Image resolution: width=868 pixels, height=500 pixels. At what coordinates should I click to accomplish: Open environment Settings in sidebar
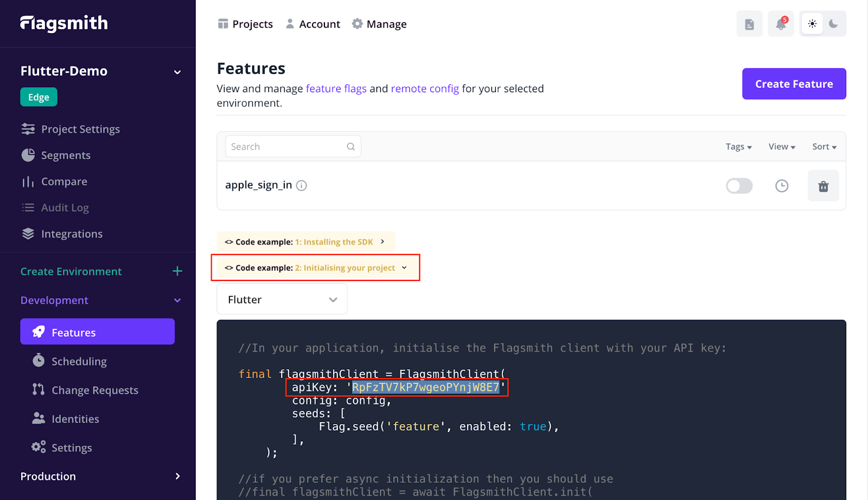coord(62,447)
